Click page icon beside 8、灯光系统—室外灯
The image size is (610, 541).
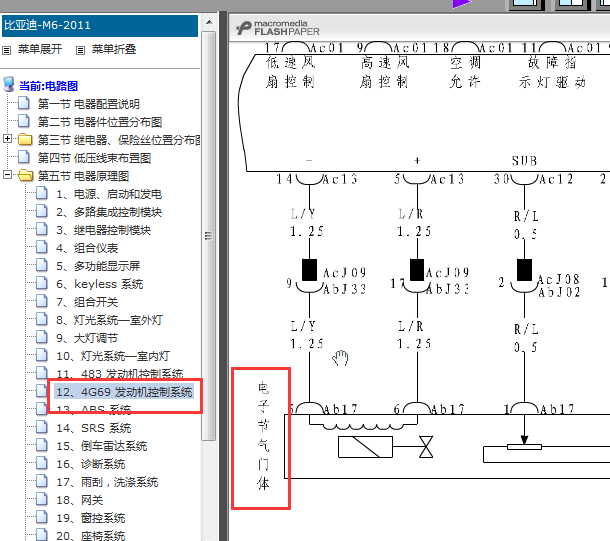tap(42, 319)
